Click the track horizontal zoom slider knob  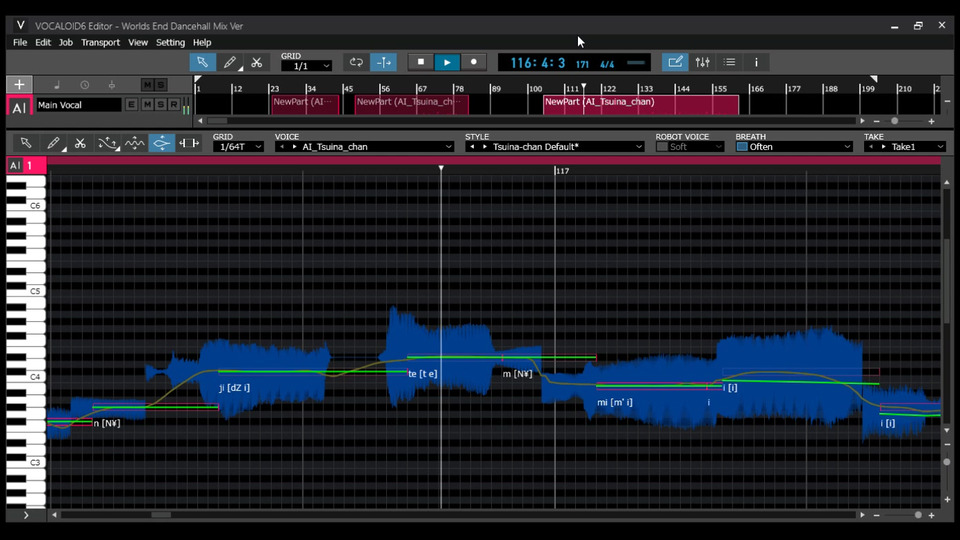point(894,121)
